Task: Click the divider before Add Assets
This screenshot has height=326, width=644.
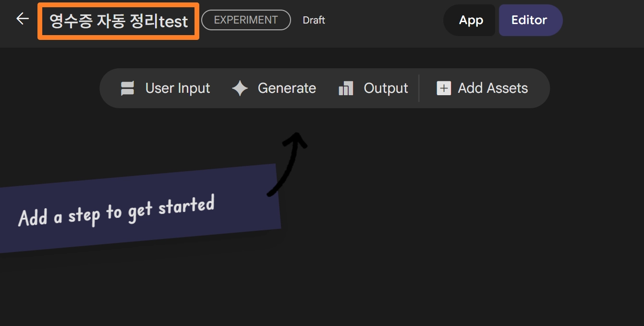Action: (419, 88)
